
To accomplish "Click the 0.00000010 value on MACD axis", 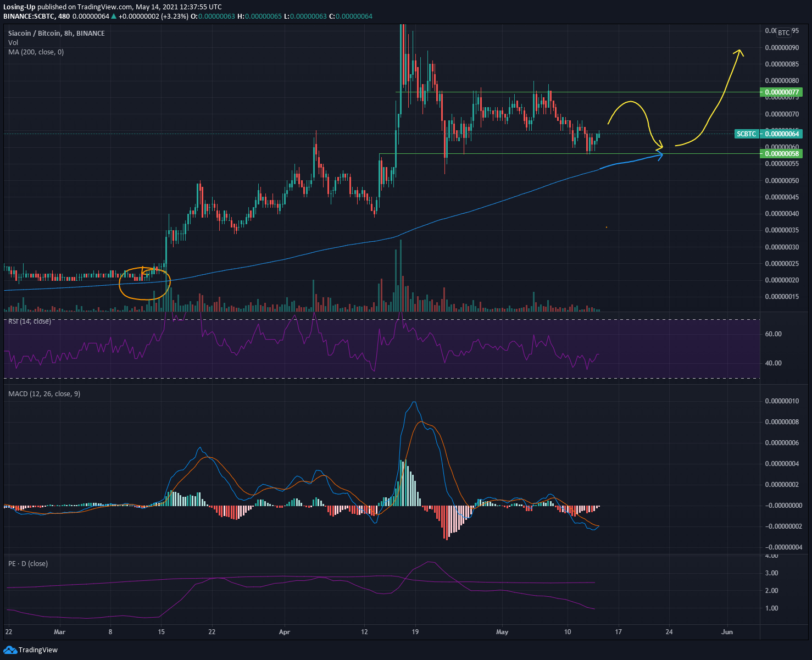I will (782, 401).
